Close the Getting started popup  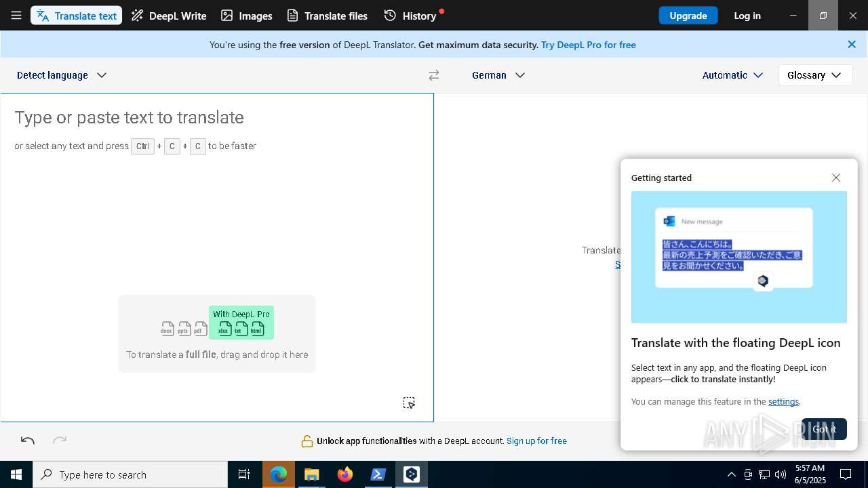coord(836,178)
